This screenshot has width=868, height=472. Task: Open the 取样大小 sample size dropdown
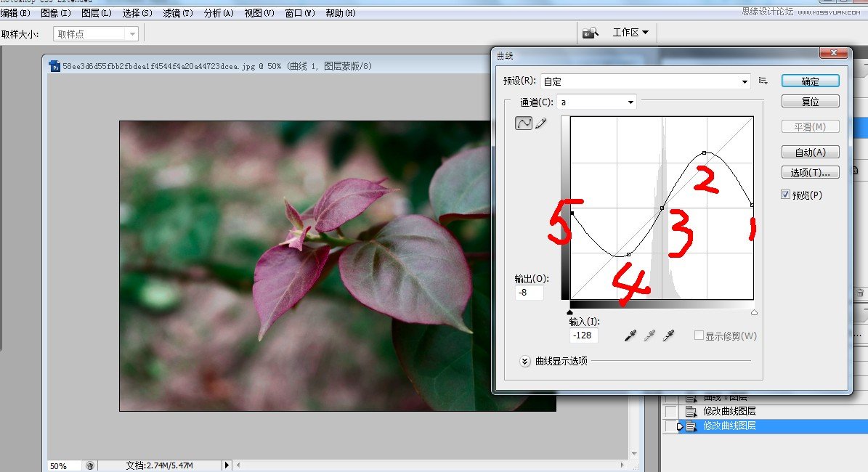(x=96, y=33)
